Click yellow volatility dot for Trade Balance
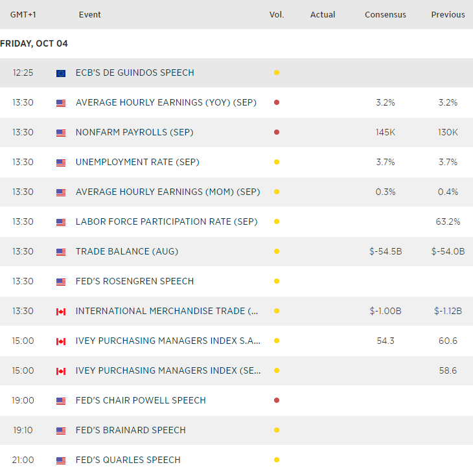Screen dimensions: 473x476 tap(277, 251)
